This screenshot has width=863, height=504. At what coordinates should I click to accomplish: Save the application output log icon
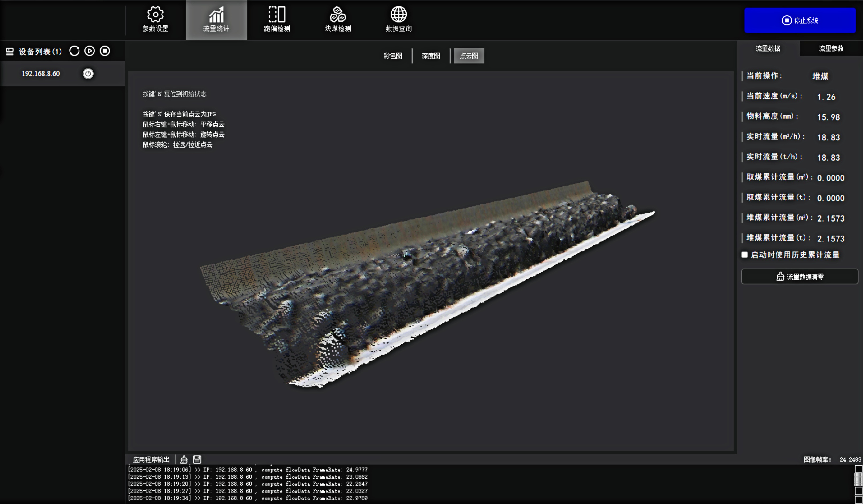click(197, 459)
